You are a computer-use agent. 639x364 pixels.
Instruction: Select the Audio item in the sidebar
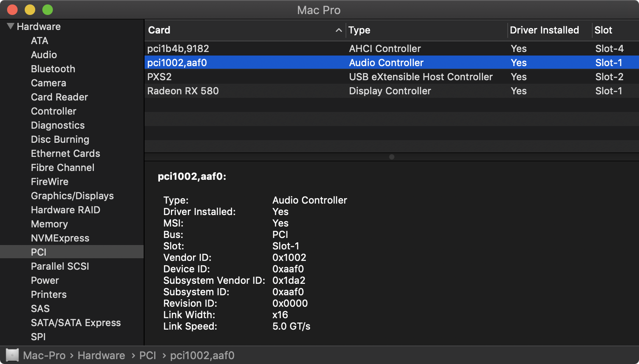coord(44,55)
